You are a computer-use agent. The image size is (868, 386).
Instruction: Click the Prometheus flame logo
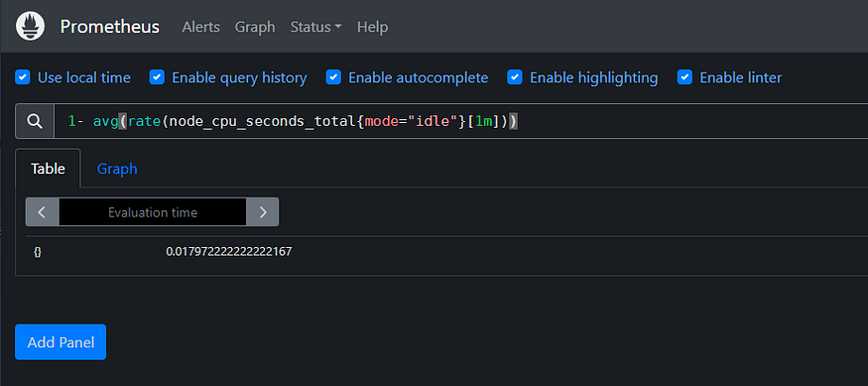30,26
